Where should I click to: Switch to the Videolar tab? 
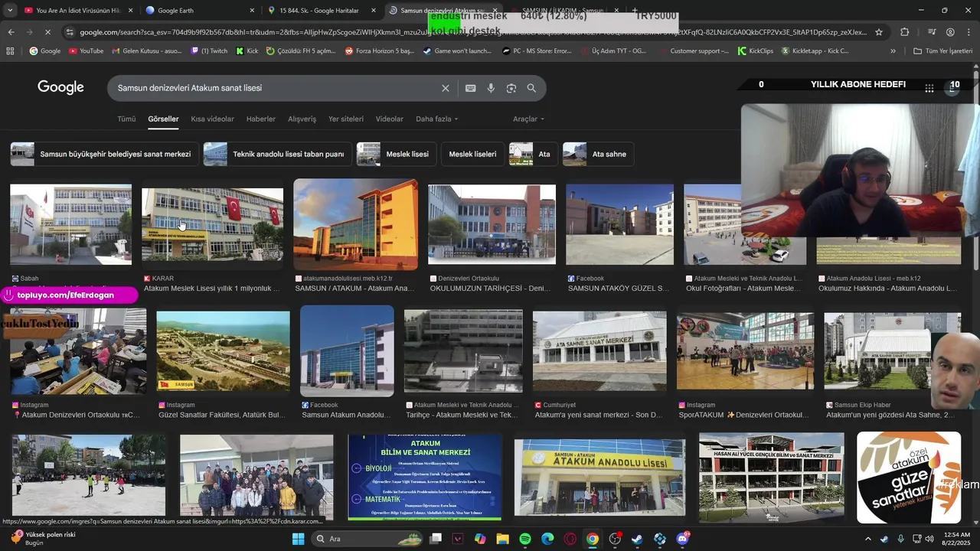[390, 119]
